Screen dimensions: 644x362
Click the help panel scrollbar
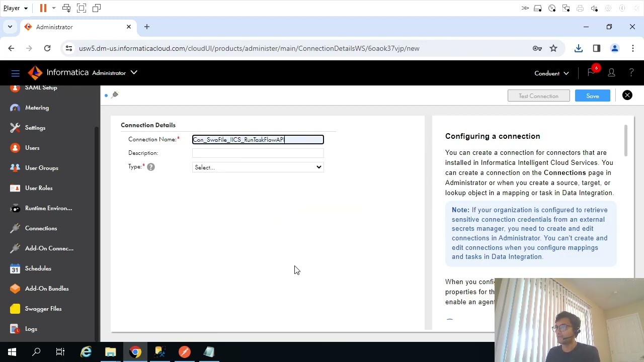pyautogui.click(x=626, y=141)
